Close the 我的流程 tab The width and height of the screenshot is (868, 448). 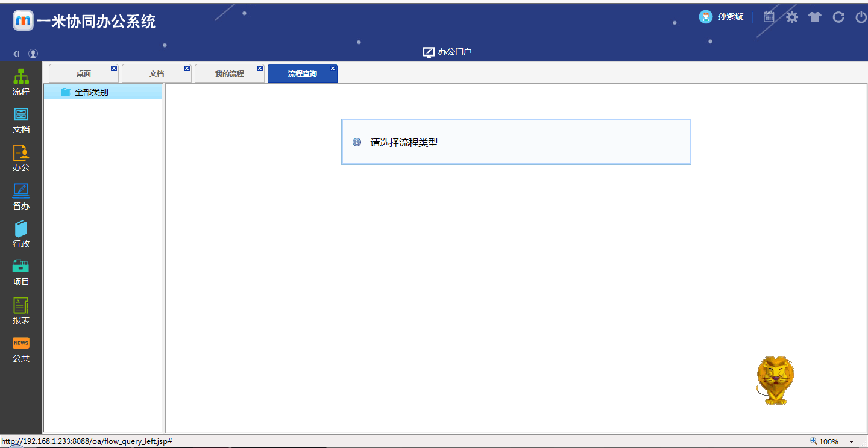coord(260,69)
